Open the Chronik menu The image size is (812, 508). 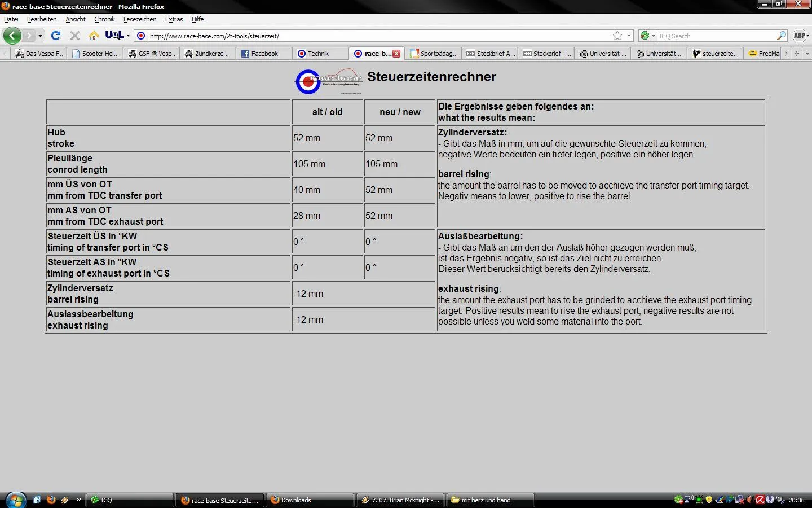(x=104, y=19)
